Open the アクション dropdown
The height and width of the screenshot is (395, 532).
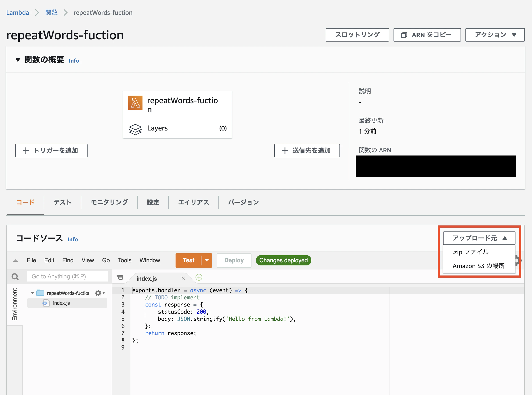495,35
